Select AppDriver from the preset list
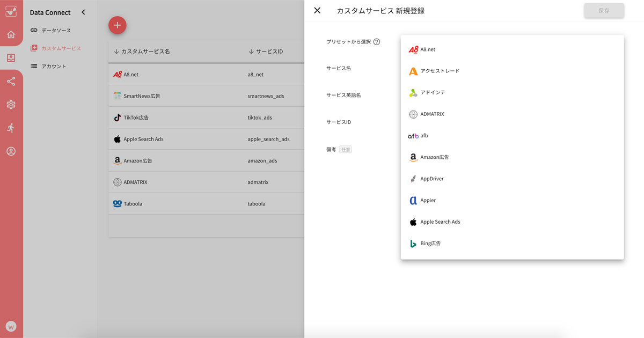 point(512,179)
